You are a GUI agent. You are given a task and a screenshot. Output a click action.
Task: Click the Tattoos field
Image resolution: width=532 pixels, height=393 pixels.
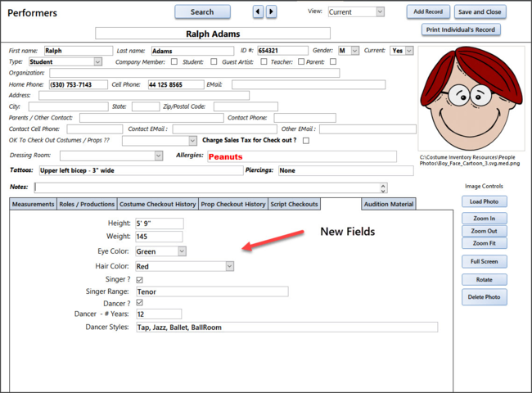coord(141,170)
